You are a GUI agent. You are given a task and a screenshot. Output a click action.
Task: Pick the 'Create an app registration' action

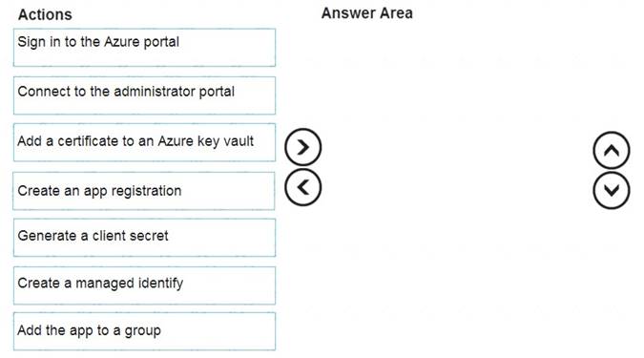pos(144,191)
